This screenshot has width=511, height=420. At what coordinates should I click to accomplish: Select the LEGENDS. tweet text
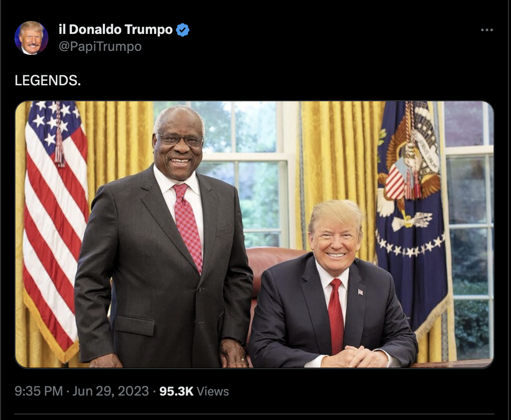coord(47,80)
